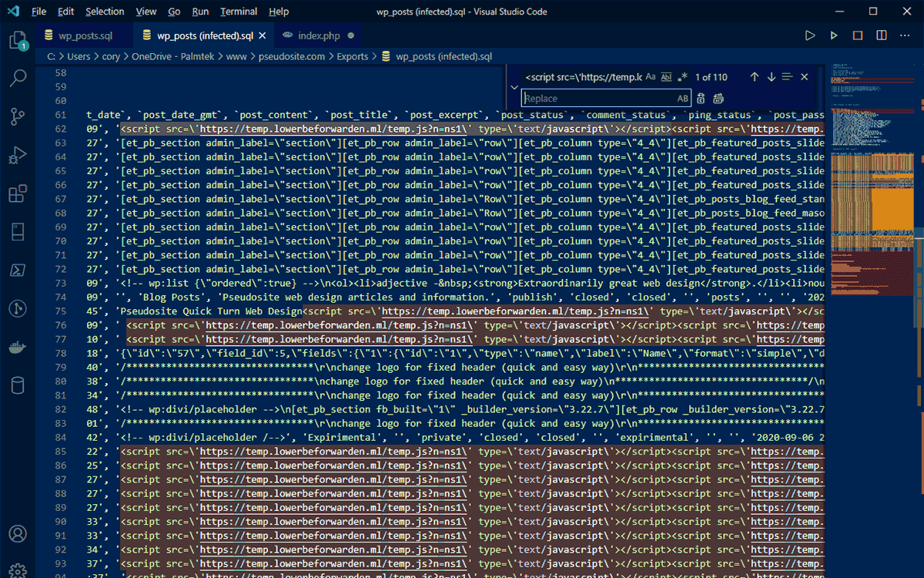924x578 pixels.
Task: Click the www breadcrumb segment
Action: [x=236, y=56]
